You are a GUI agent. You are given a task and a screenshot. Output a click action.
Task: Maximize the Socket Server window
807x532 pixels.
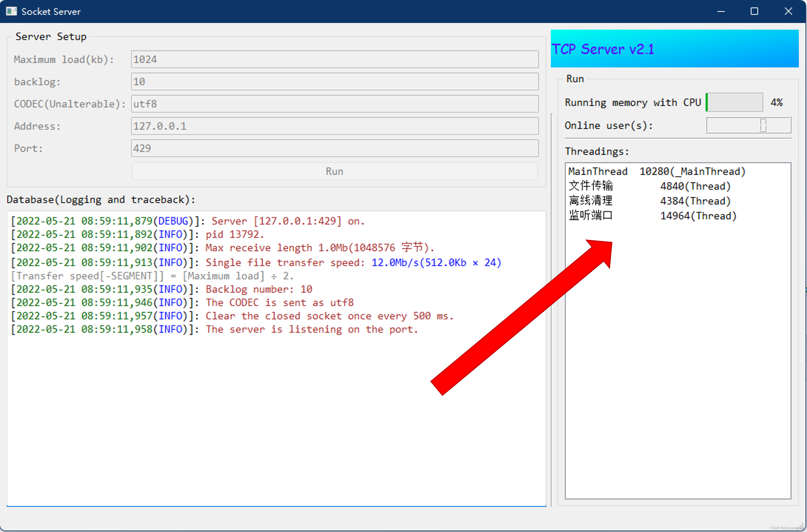pyautogui.click(x=754, y=12)
